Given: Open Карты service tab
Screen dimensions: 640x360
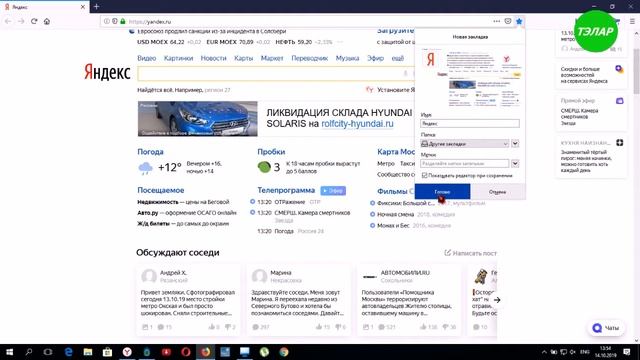Looking at the screenshot, I should tap(244, 58).
